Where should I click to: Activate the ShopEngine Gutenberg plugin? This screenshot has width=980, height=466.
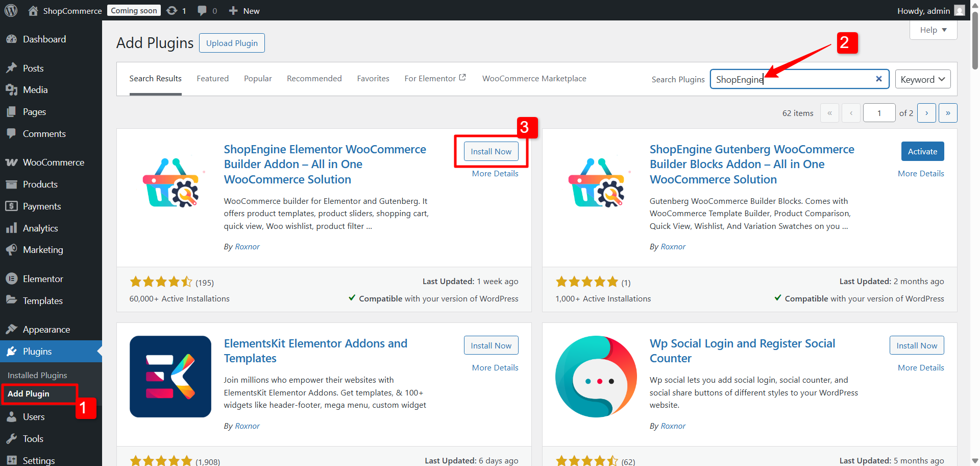click(x=922, y=151)
